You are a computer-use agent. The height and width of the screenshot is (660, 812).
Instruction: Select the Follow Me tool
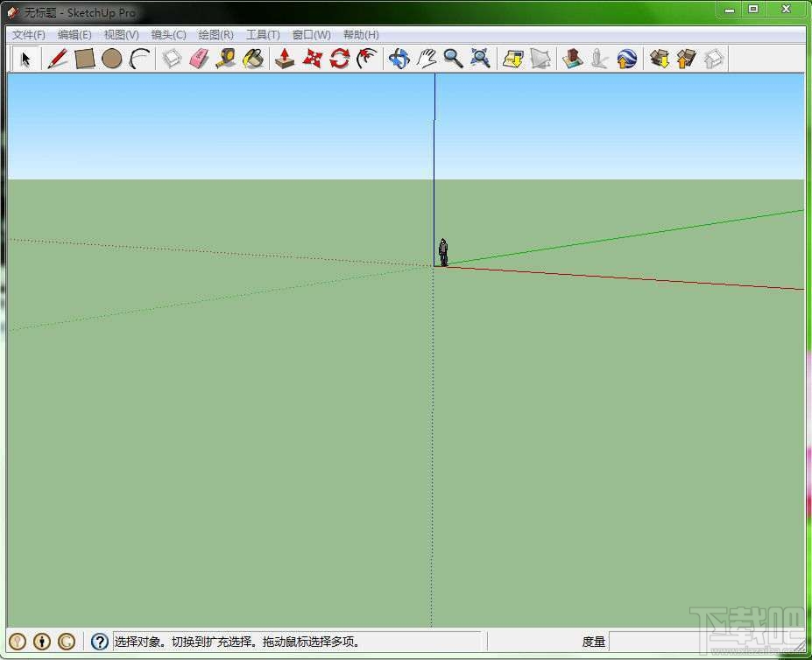coord(367,59)
